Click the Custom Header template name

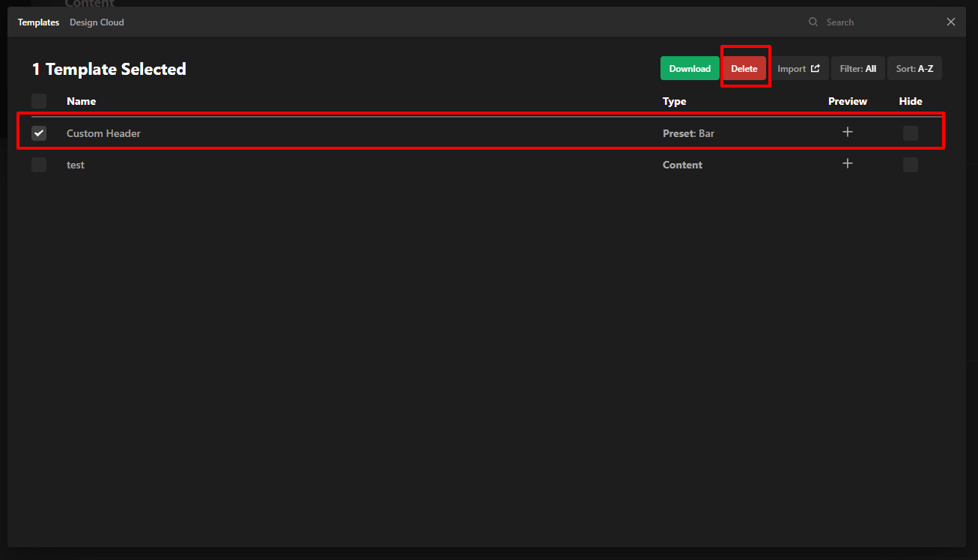(x=103, y=133)
